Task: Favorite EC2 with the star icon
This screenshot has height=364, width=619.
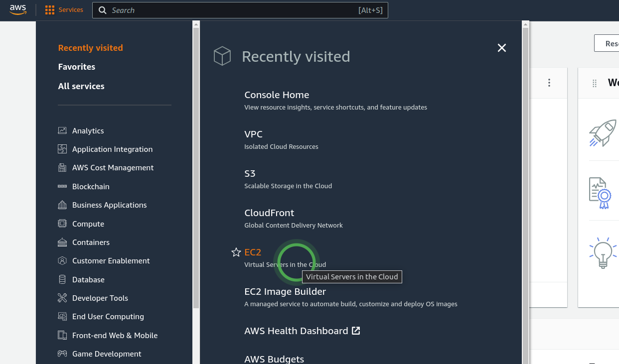Action: click(x=236, y=252)
